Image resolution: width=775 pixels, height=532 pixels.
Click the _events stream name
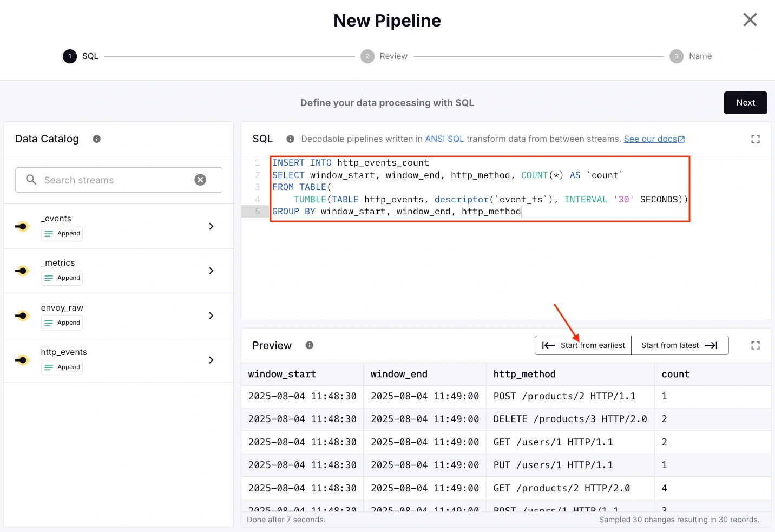point(56,219)
